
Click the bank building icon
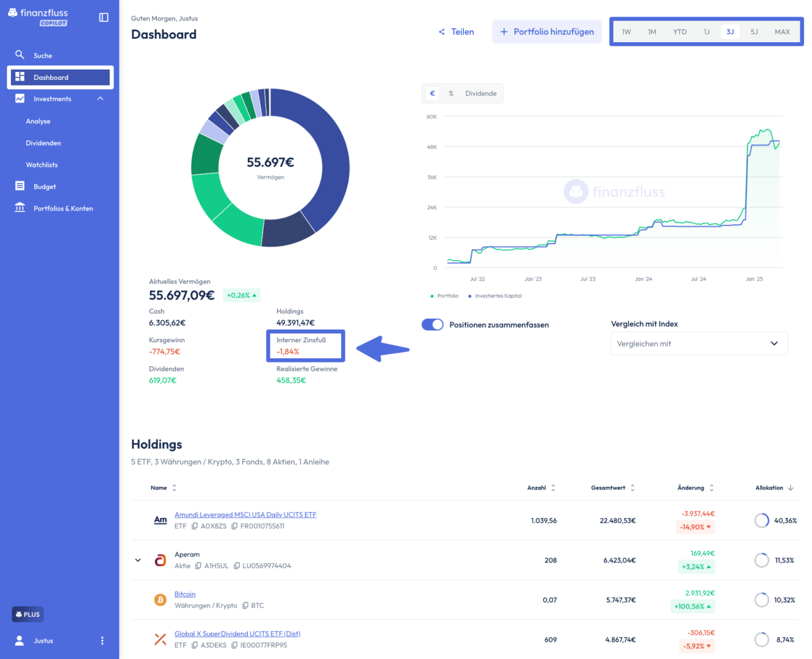tap(20, 207)
